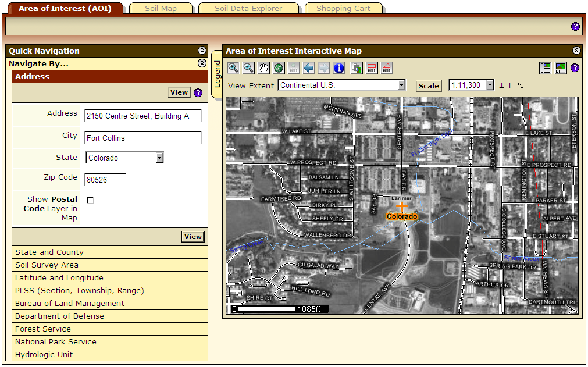Open the Shopping Cart tab
The image size is (588, 367).
coord(344,8)
